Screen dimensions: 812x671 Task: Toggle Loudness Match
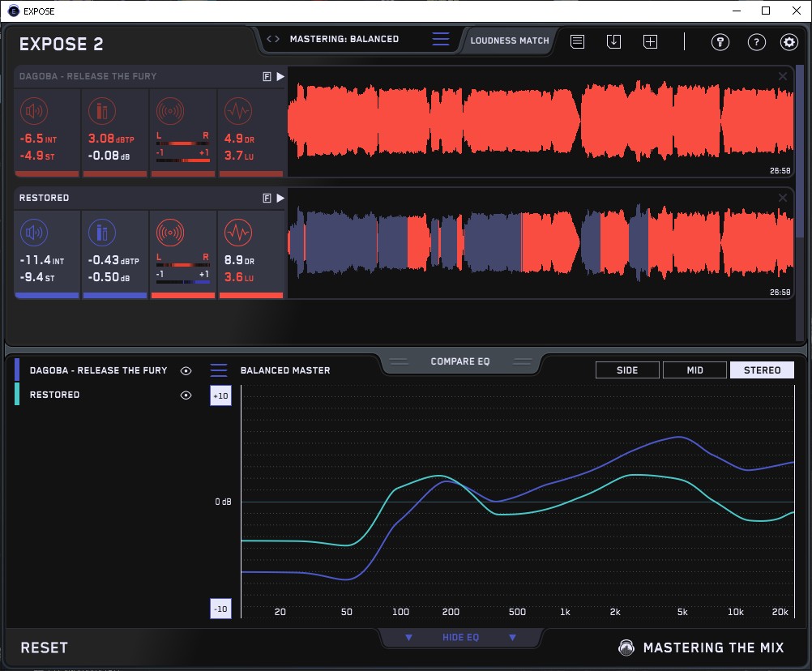tap(510, 41)
